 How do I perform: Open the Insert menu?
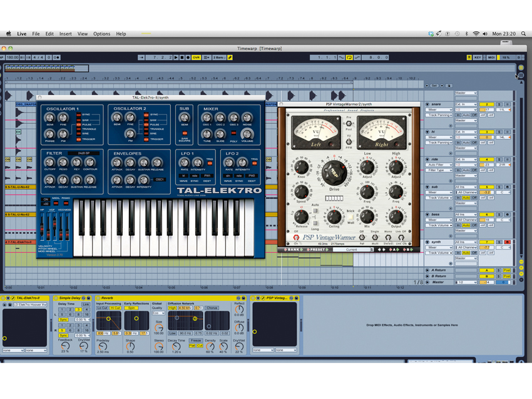pos(66,34)
